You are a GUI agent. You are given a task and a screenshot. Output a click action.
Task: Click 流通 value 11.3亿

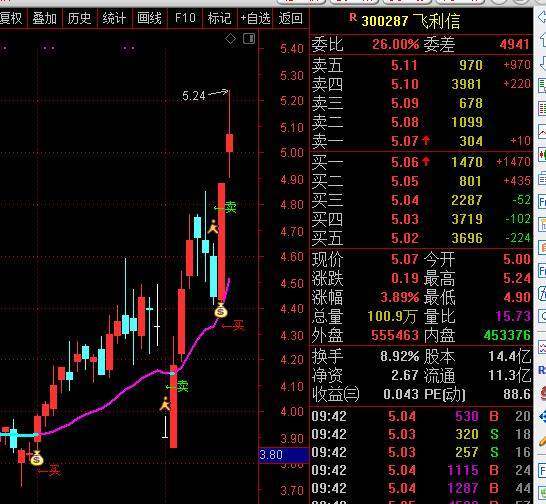[x=510, y=375]
